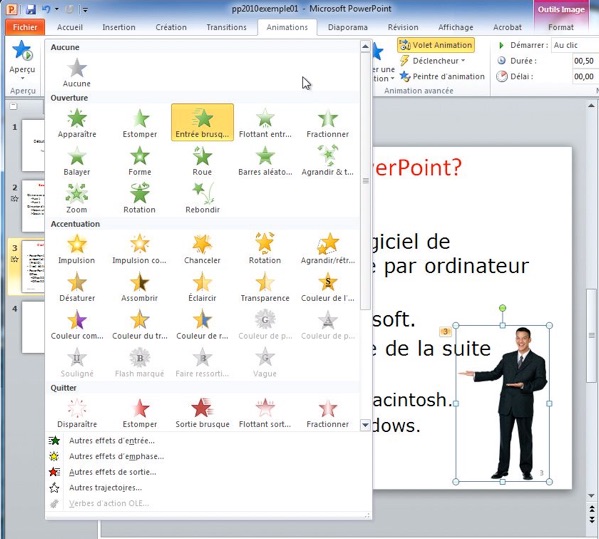This screenshot has height=539, width=599.
Task: Select the Flottant sortant exit effect
Action: [x=265, y=413]
